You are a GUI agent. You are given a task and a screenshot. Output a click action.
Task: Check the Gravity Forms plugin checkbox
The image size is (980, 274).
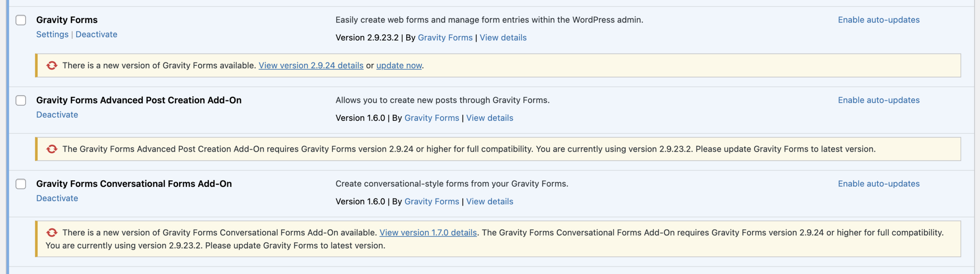[21, 20]
